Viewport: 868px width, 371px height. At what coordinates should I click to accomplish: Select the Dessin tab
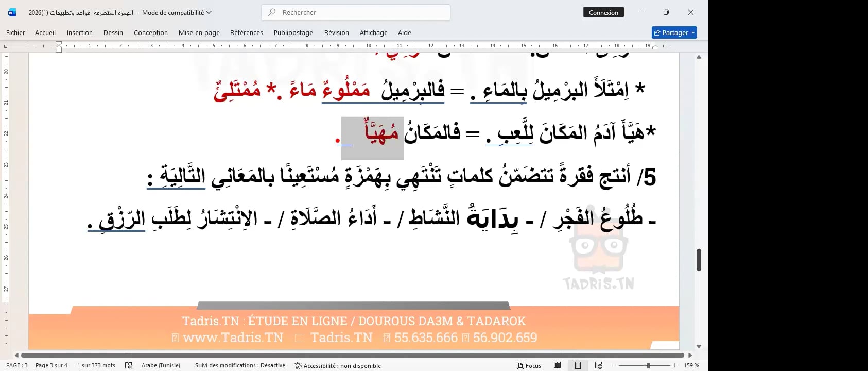pyautogui.click(x=113, y=32)
